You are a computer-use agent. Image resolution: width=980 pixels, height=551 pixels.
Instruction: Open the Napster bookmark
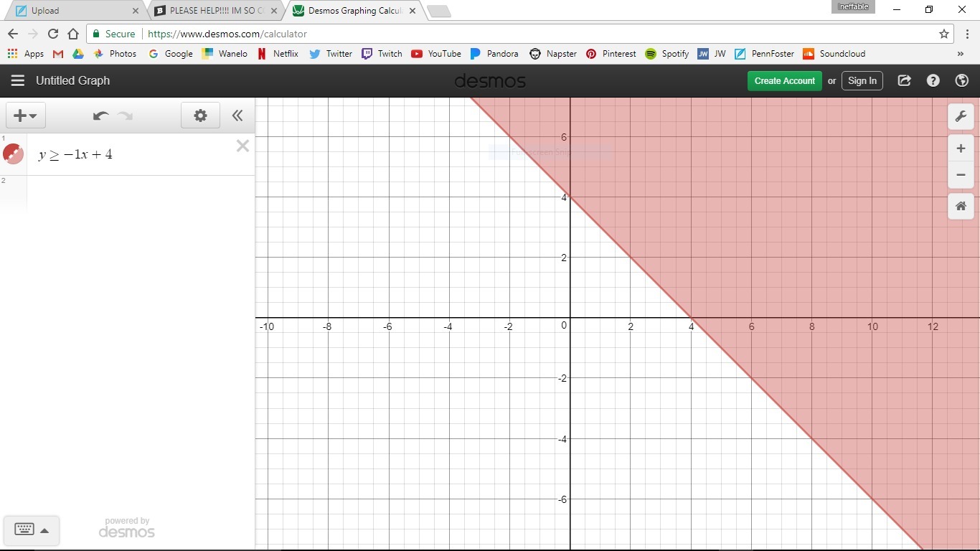pos(553,54)
